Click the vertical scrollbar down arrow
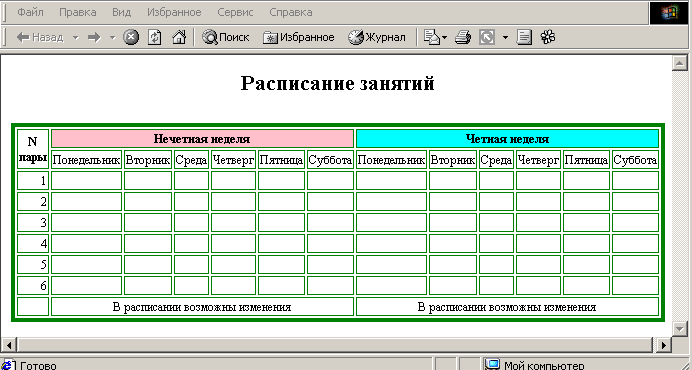The height and width of the screenshot is (370, 692). tap(680, 328)
